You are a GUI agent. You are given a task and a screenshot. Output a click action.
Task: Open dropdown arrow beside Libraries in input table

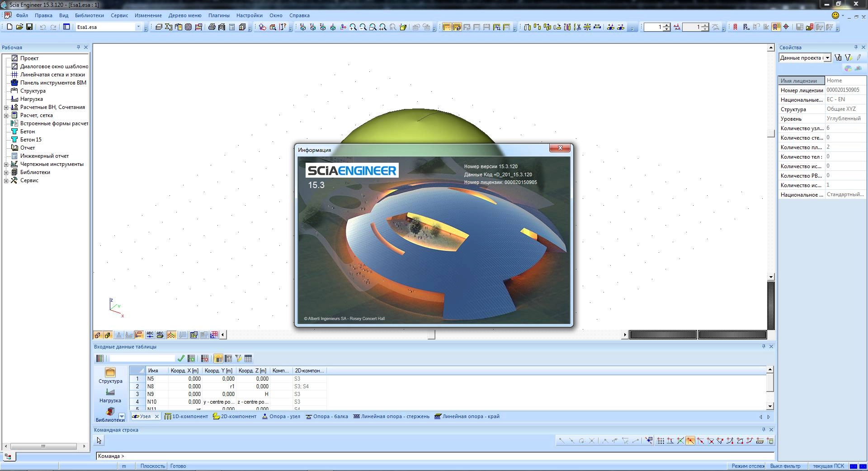(x=122, y=416)
